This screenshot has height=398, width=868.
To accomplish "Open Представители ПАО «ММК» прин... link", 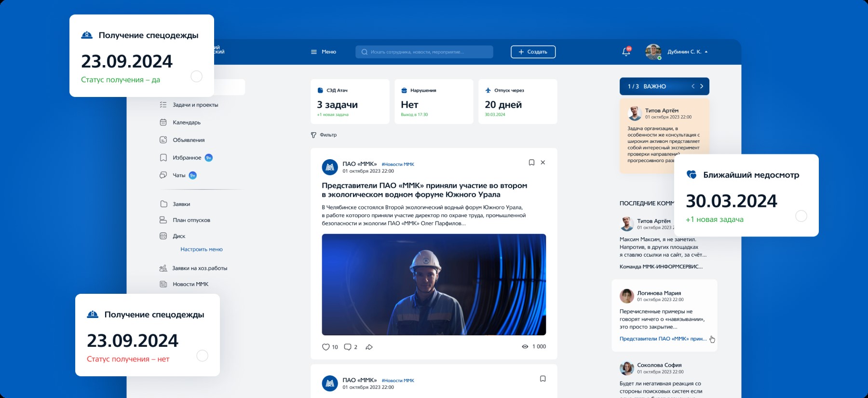I will tap(663, 339).
